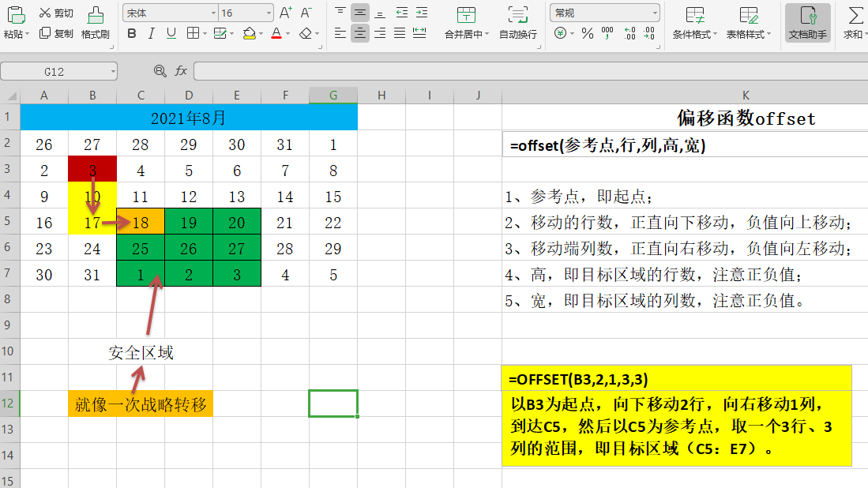Viewport: 868px width, 488px height.
Task: Apply the red font color A
Action: (276, 34)
